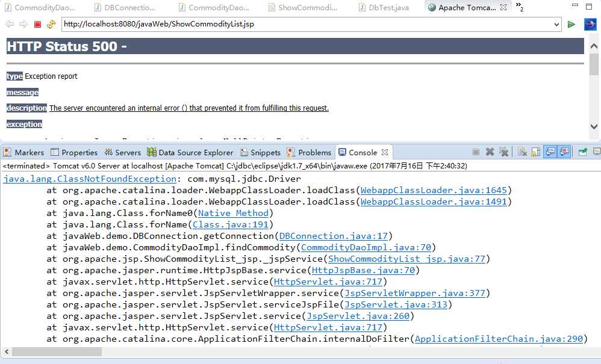
Task: Click Remove Launch gray X icon
Action: pos(490,152)
